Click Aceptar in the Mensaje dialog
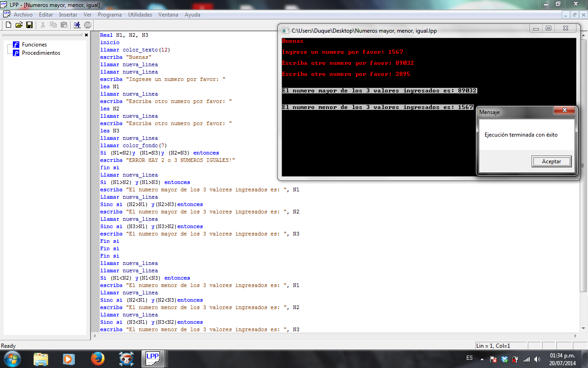The image size is (588, 368). point(551,161)
